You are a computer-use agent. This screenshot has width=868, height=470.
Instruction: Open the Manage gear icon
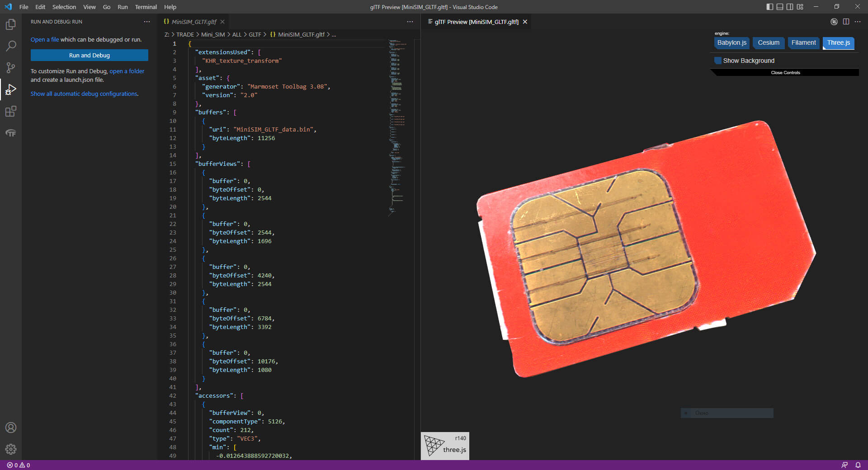pyautogui.click(x=11, y=449)
